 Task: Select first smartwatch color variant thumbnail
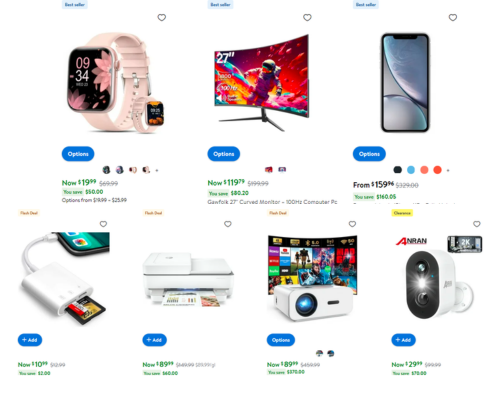tap(106, 170)
